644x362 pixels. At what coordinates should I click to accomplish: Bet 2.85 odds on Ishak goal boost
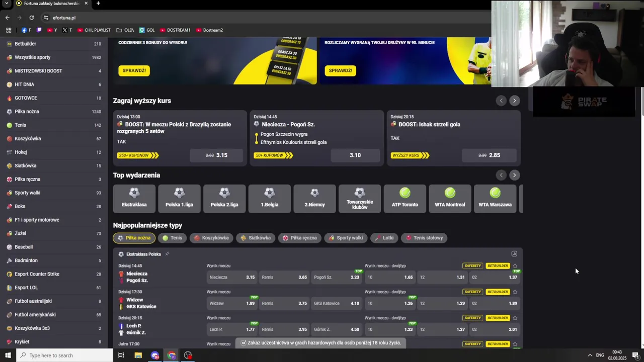coord(489,155)
